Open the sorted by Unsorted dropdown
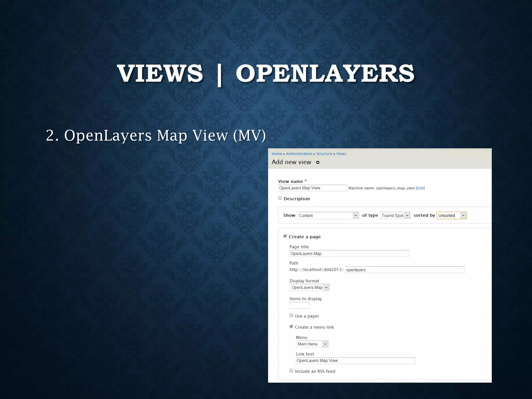The width and height of the screenshot is (532, 399). tap(451, 215)
